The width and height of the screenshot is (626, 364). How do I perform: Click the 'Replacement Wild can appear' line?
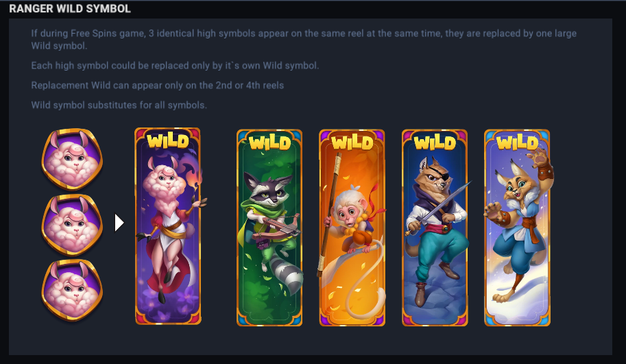pos(157,86)
